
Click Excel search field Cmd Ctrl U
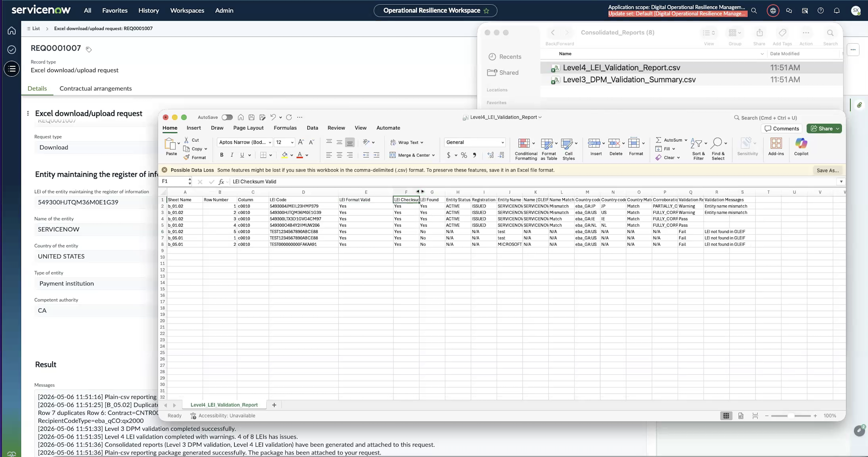[768, 118]
